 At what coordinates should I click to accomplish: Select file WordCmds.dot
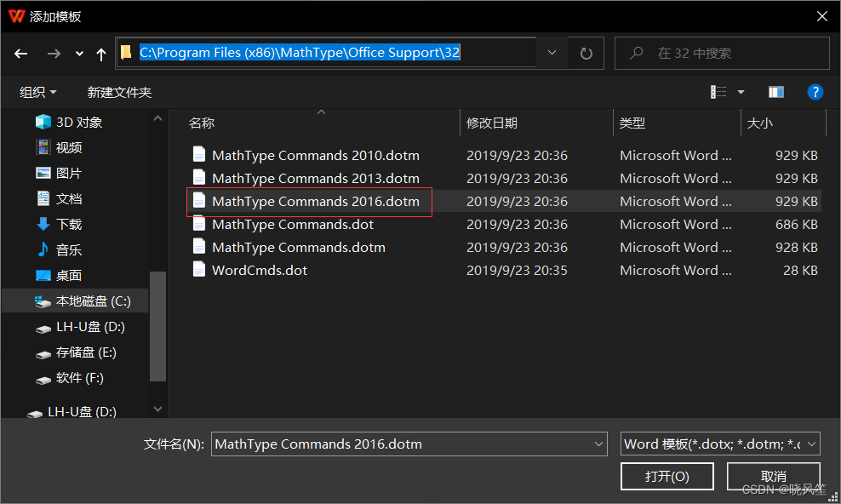point(260,271)
